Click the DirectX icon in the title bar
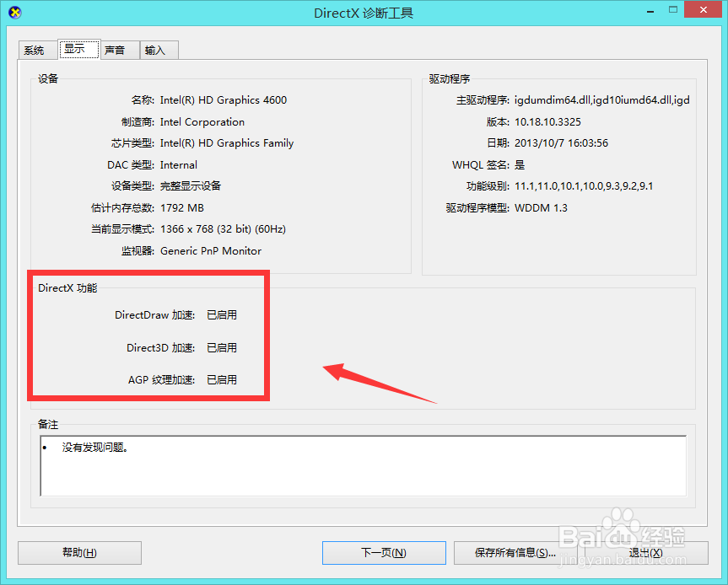 16,10
